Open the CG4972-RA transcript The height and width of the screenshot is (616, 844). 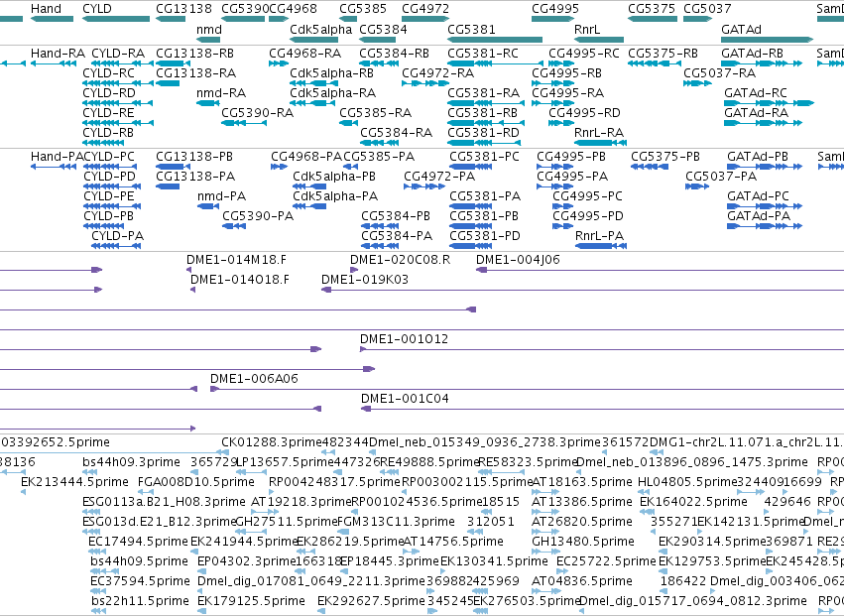coord(424,83)
